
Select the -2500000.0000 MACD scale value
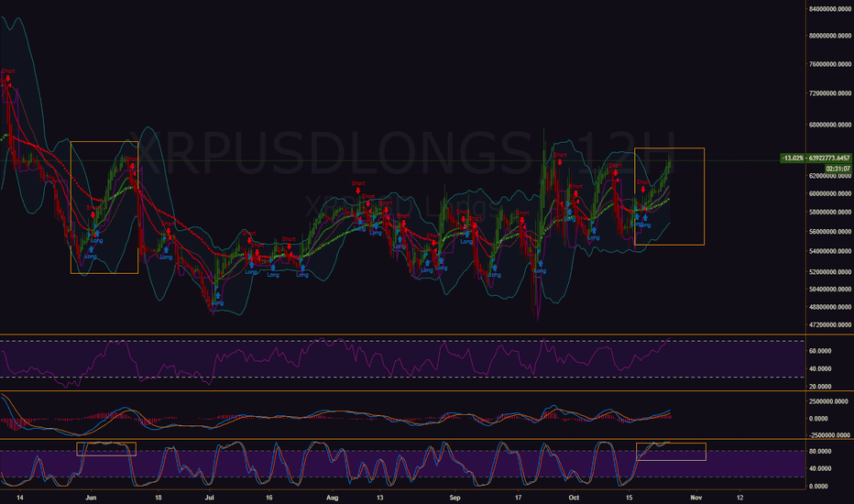point(829,435)
